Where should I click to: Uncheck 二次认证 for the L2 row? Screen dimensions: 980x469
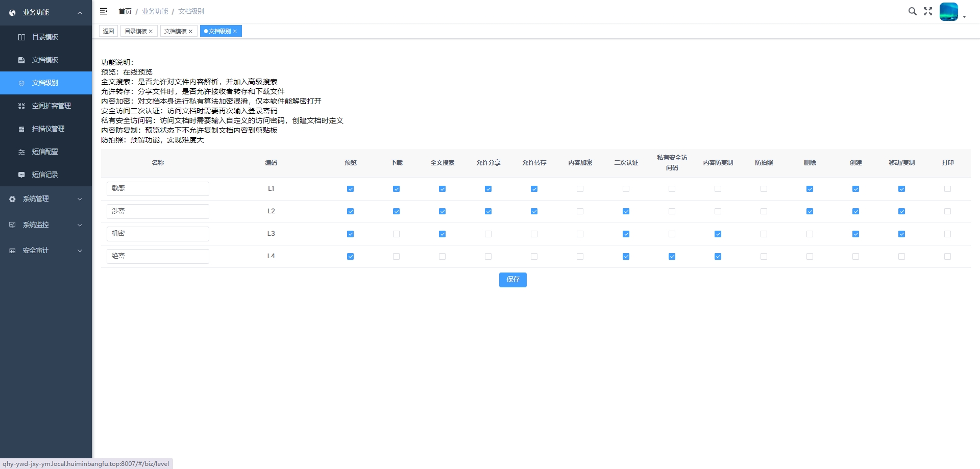(x=626, y=211)
